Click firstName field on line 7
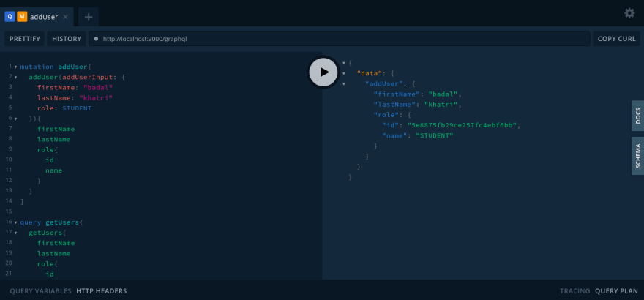Screen dimensions: 644x300 pos(56,129)
